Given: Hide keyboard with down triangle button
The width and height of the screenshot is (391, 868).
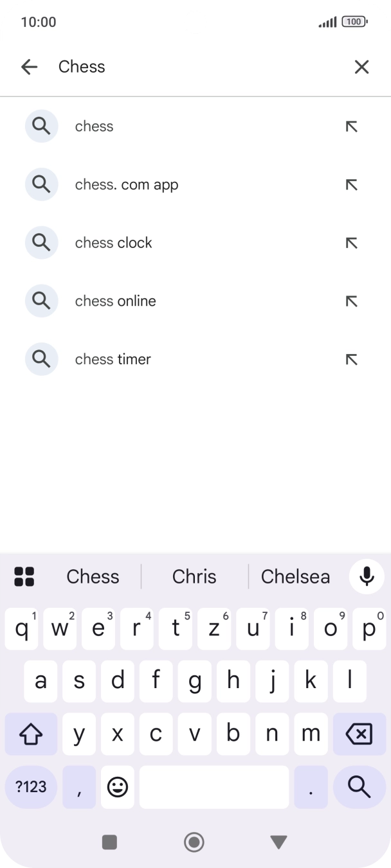Looking at the screenshot, I should pos(278,842).
